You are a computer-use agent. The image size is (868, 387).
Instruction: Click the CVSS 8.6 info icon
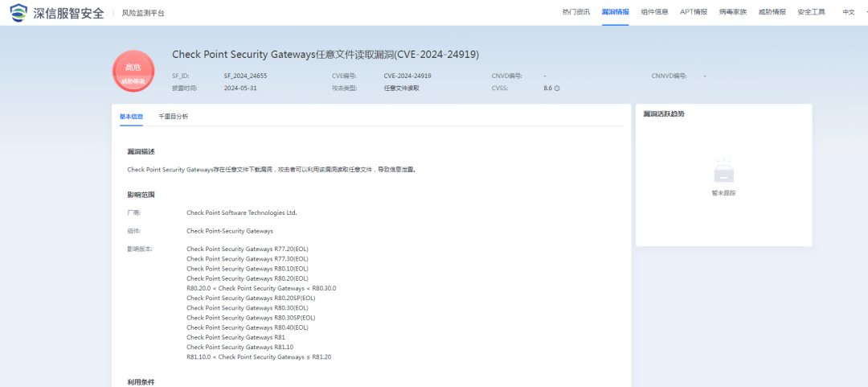(x=557, y=89)
